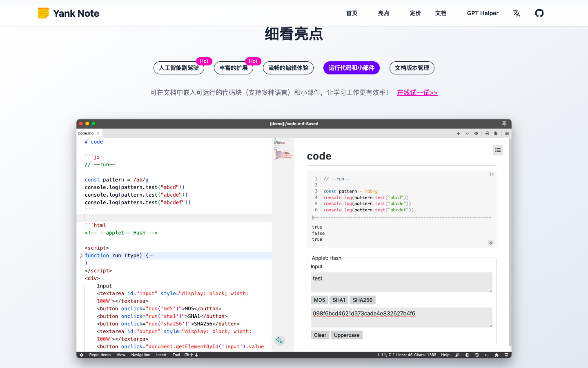The height and width of the screenshot is (368, 588).
Task: Open GPT Helper in the navigation
Action: point(483,13)
